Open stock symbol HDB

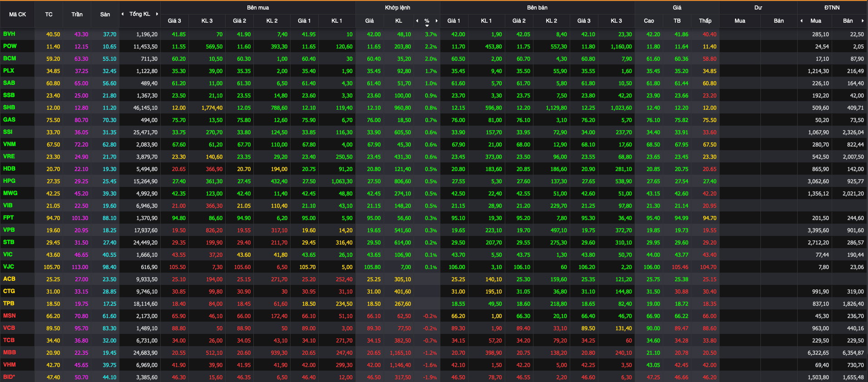9,169
